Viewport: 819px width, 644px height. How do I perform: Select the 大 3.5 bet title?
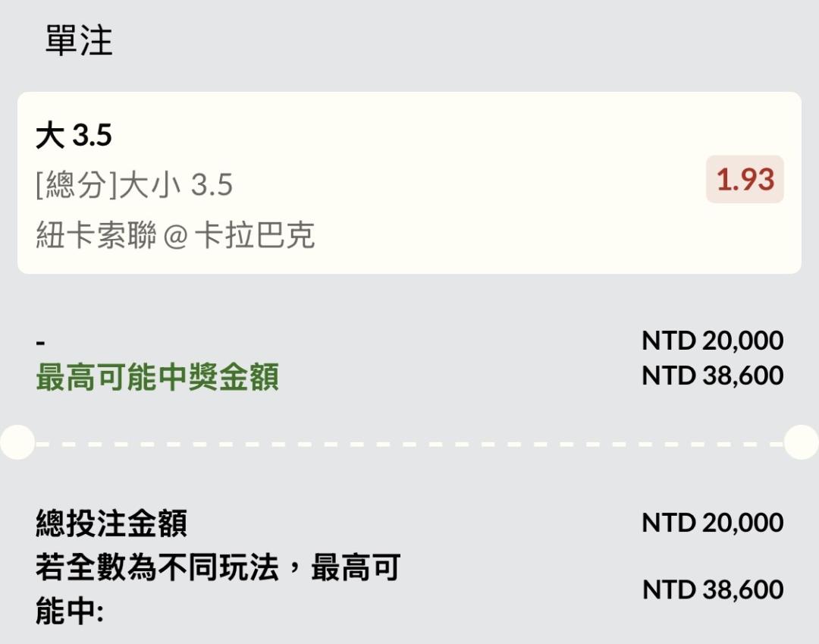74,137
